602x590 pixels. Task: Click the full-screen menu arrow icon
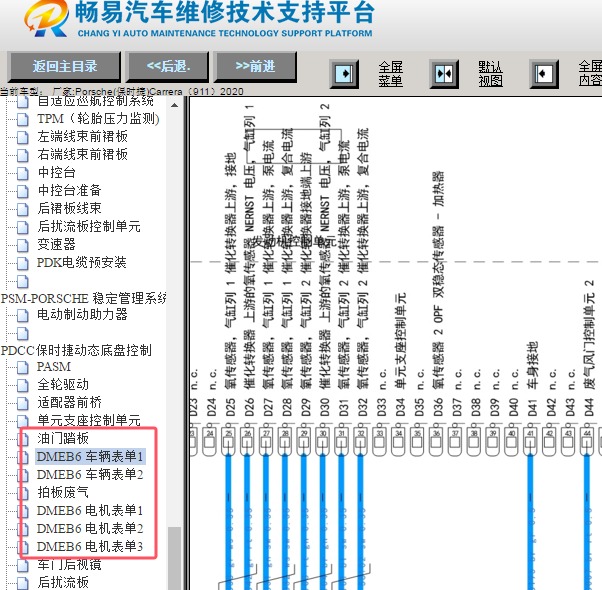pyautogui.click(x=344, y=73)
